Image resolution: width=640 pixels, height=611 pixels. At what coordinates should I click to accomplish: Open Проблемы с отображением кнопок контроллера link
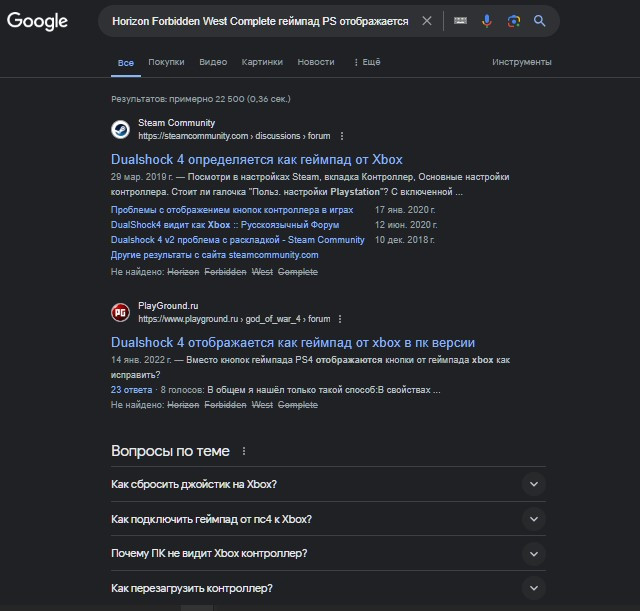tap(232, 210)
